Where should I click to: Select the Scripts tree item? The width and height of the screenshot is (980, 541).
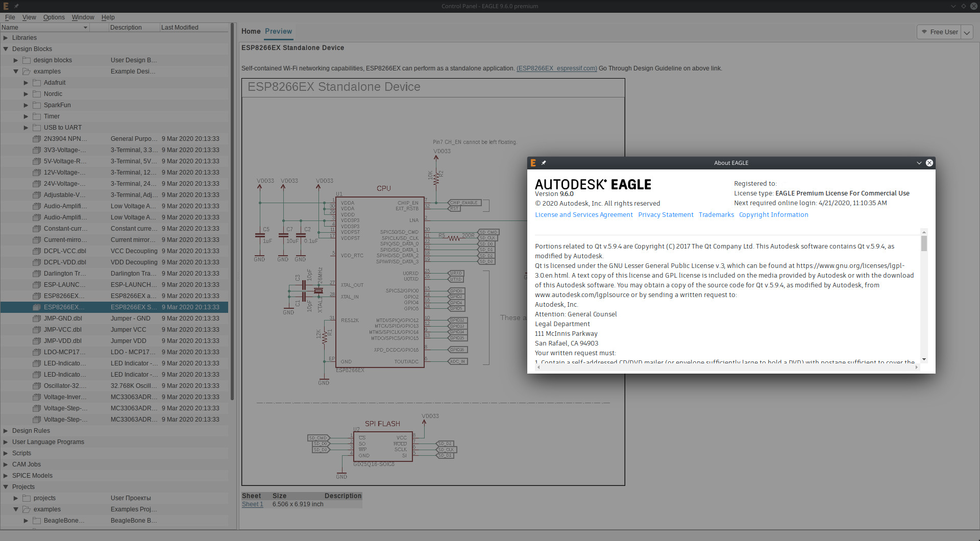tap(21, 453)
